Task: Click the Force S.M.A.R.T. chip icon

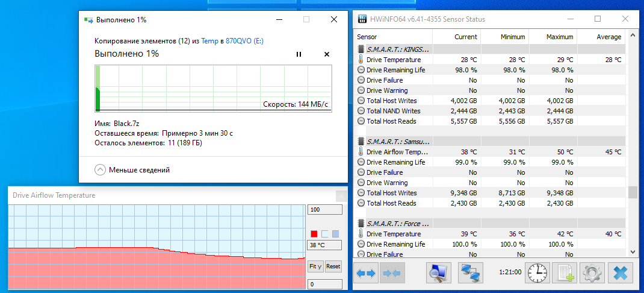Action: (361, 224)
